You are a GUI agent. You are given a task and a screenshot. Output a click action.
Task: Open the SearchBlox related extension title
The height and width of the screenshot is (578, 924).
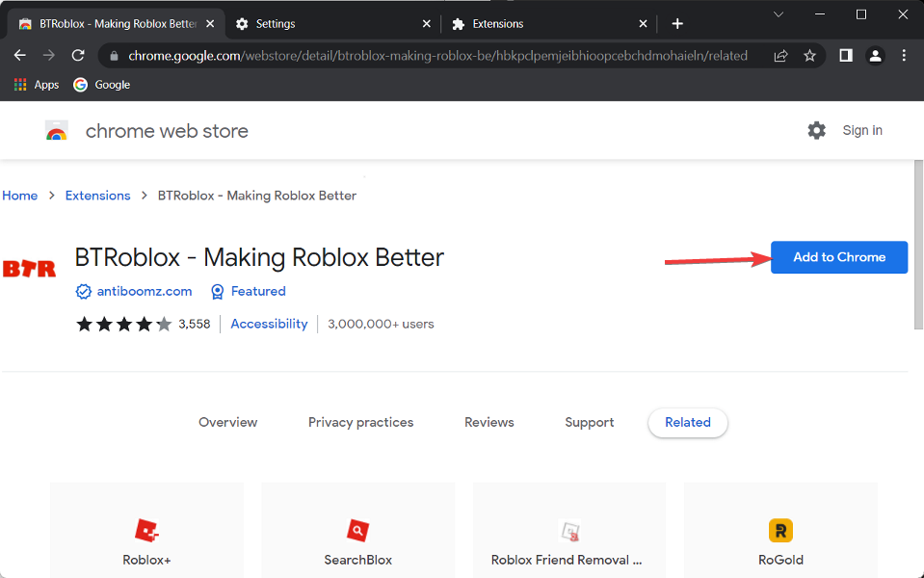[357, 560]
